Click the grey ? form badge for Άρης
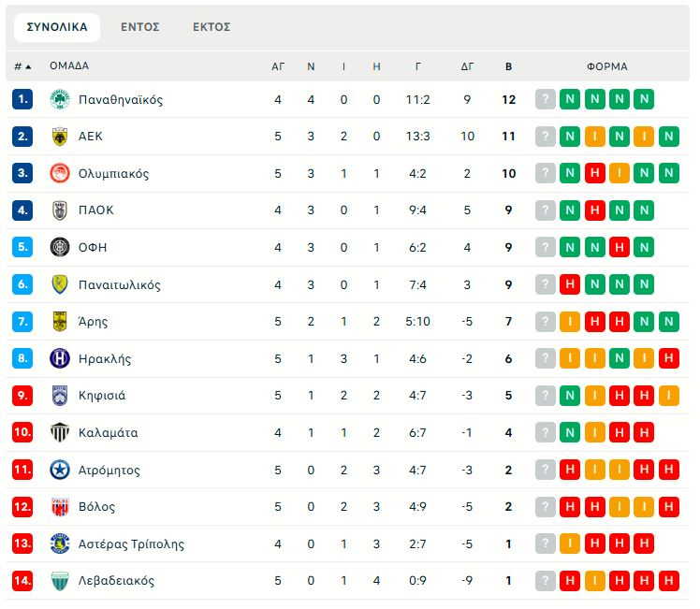This screenshot has height=609, width=700. (545, 321)
